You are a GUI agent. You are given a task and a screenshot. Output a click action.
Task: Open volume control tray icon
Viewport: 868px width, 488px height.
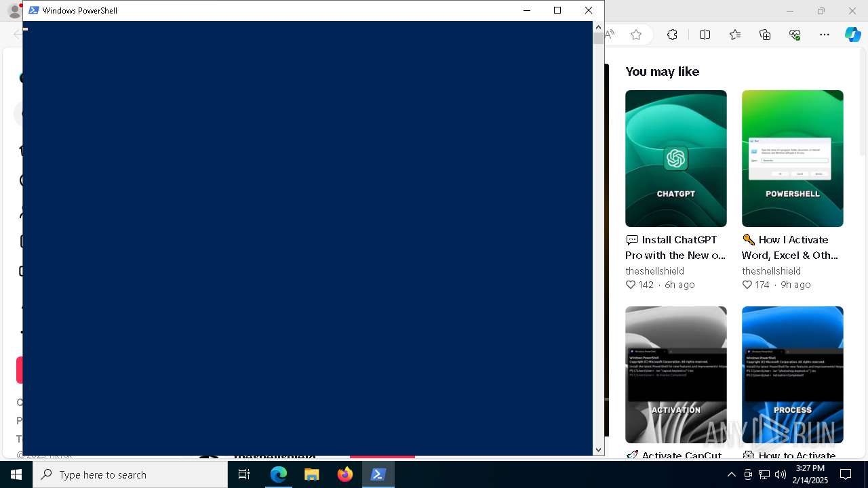[x=781, y=474]
